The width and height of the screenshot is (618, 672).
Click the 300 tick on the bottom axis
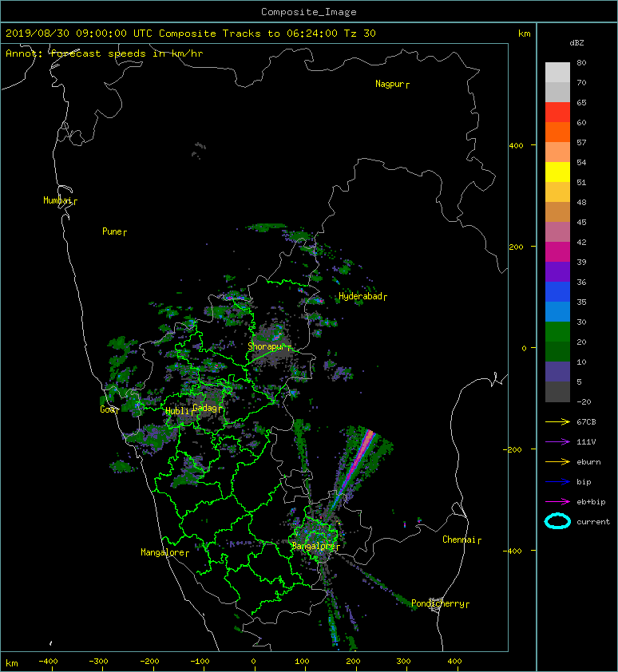pyautogui.click(x=403, y=662)
